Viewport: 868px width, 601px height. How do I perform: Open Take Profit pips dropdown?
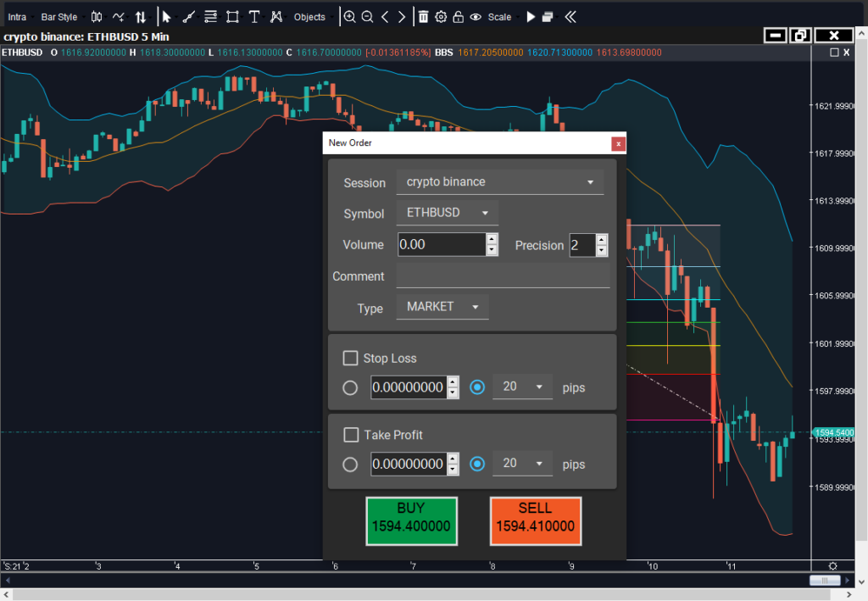[x=523, y=463]
